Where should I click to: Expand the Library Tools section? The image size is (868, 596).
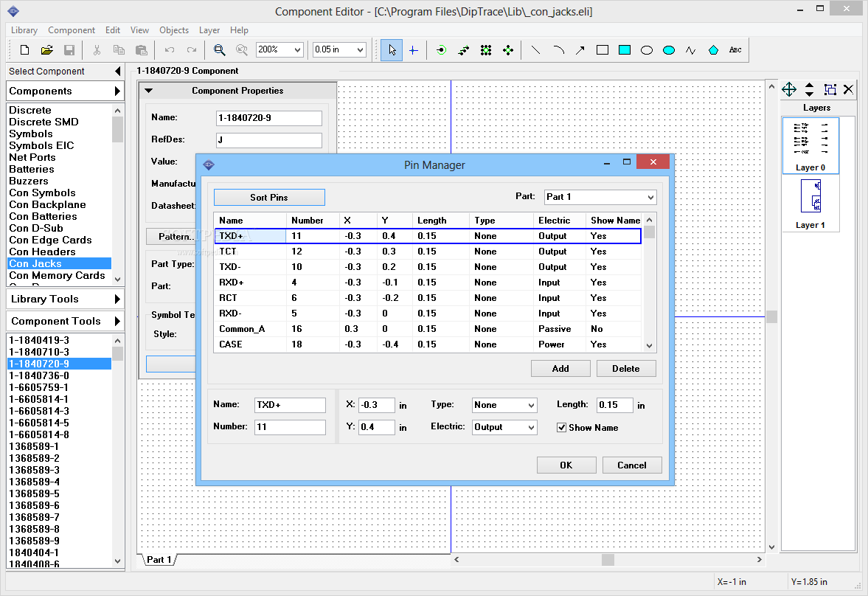pyautogui.click(x=117, y=299)
